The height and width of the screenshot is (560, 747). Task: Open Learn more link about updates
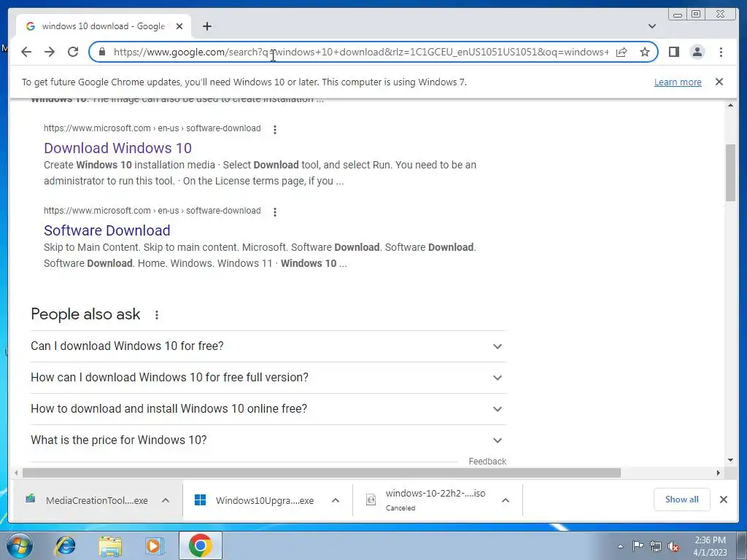[678, 82]
